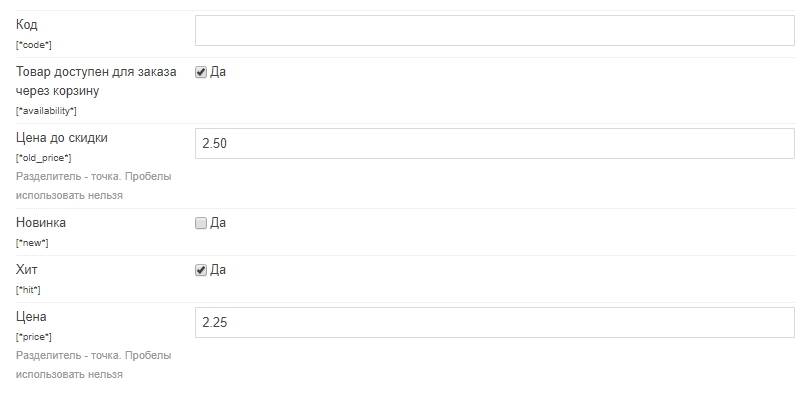Select the [*new*] placeholder tag text

tap(32, 243)
